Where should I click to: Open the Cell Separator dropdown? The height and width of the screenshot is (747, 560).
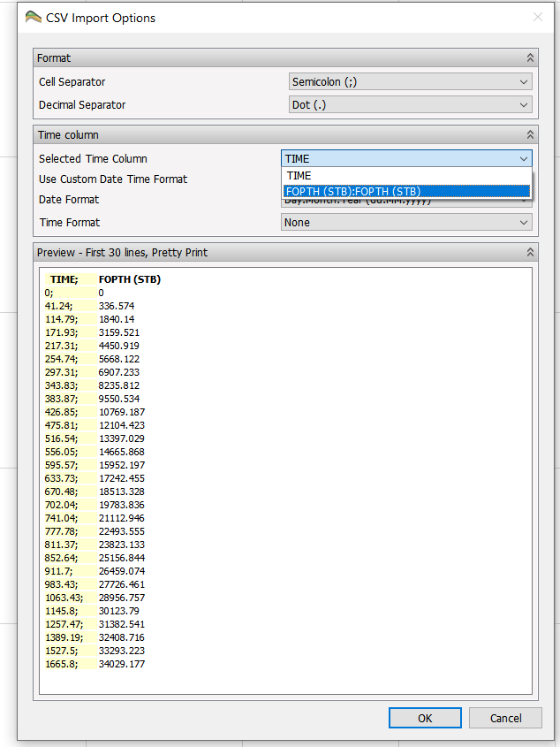(x=410, y=82)
